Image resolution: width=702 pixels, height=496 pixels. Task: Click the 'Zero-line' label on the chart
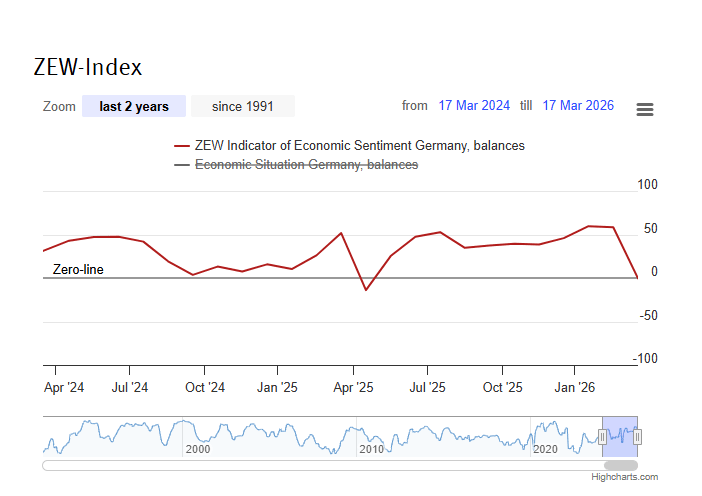tap(78, 270)
